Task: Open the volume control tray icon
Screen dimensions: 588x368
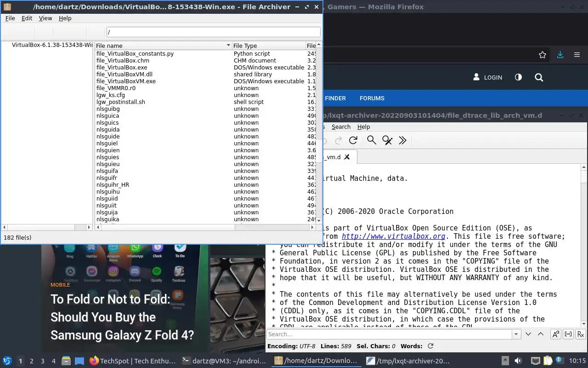Action: [x=518, y=361]
